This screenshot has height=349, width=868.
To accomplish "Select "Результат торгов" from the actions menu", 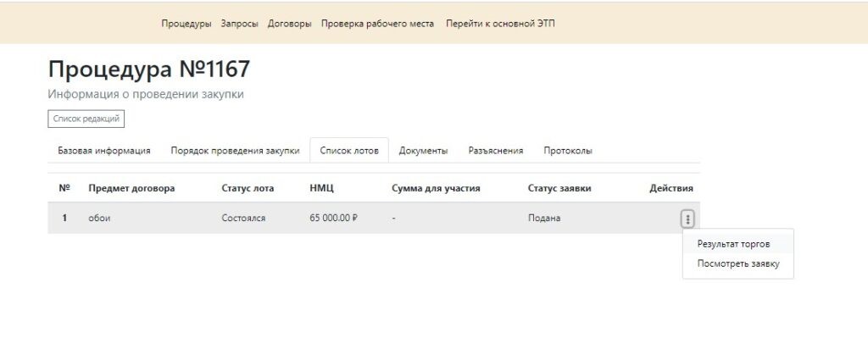I will point(733,243).
